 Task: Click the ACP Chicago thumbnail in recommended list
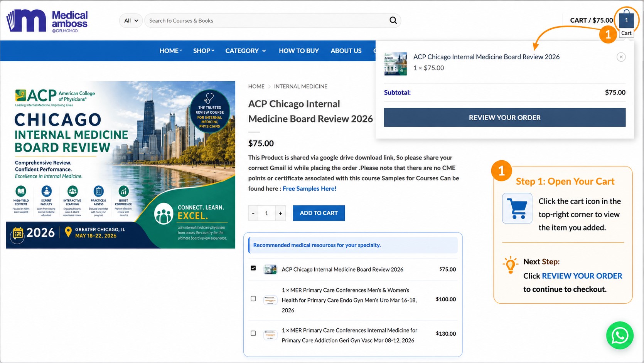click(x=270, y=269)
